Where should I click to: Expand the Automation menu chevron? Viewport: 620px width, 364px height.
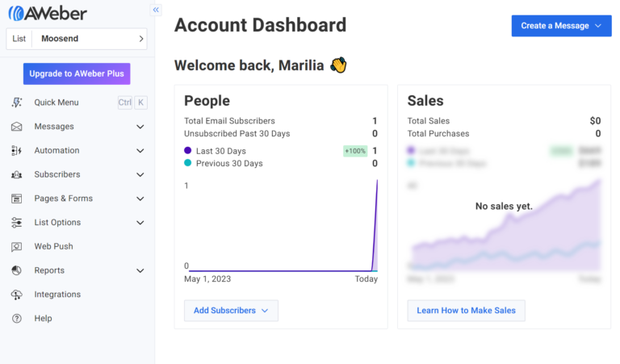click(x=140, y=151)
